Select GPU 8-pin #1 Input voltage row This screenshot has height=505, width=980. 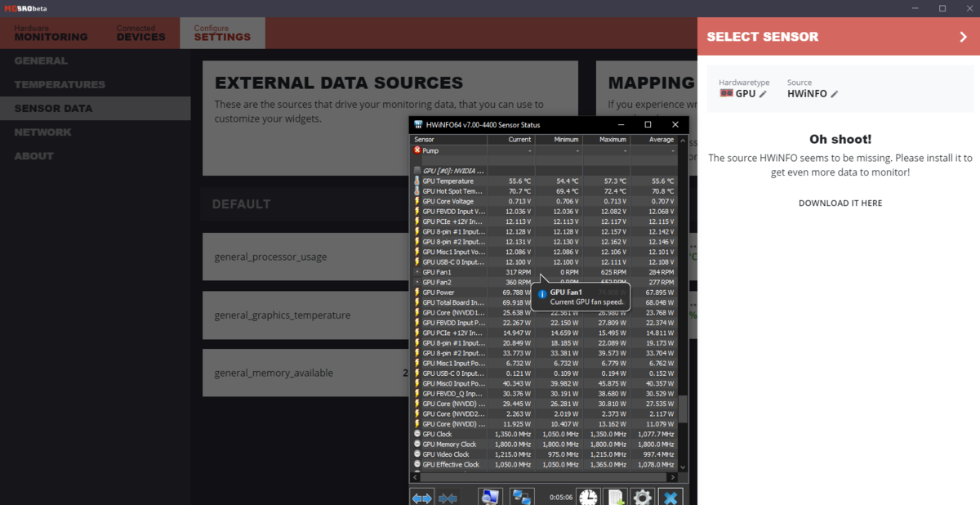[544, 231]
